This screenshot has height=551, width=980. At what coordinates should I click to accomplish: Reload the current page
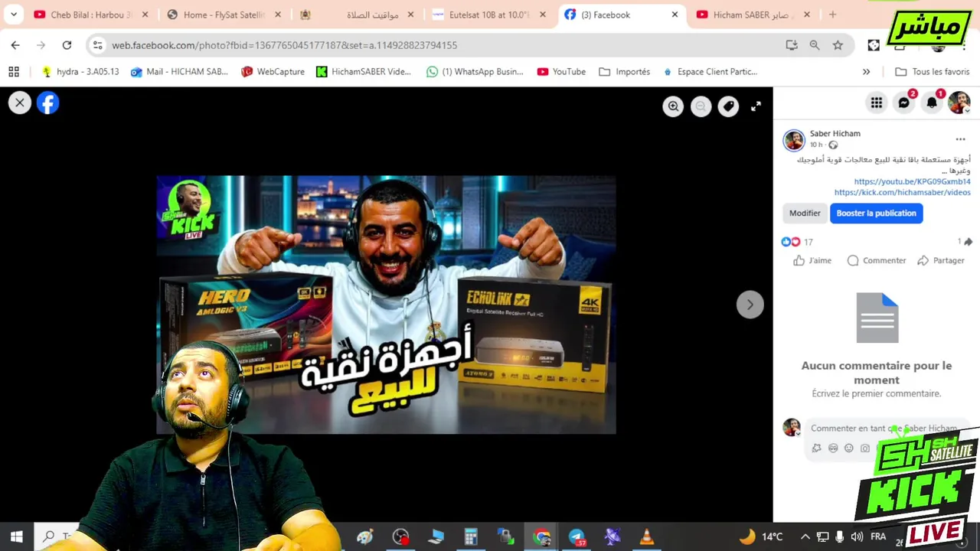(x=67, y=45)
